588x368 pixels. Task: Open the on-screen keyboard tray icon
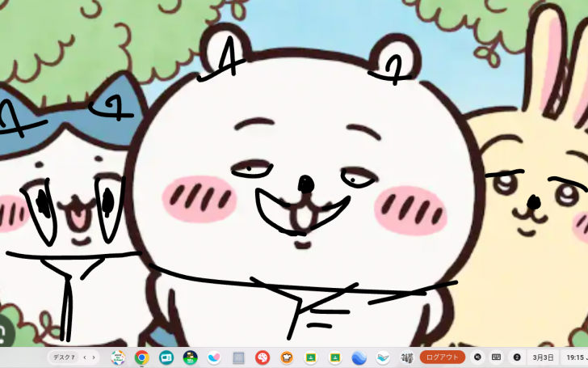(x=497, y=357)
